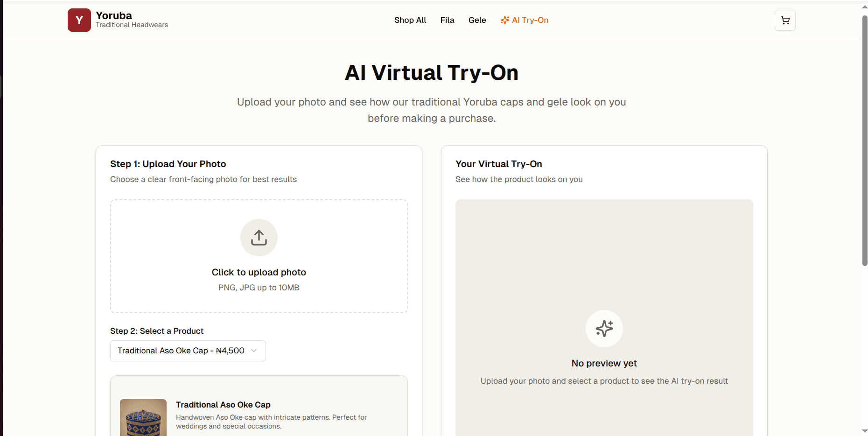Click the scrollbar up arrow
This screenshot has height=436, width=868.
pyautogui.click(x=864, y=7)
